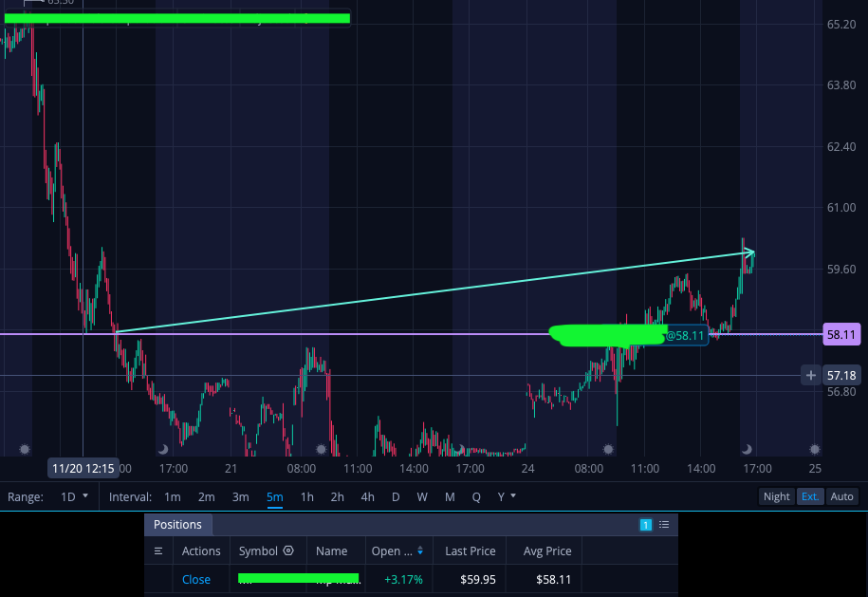The width and height of the screenshot is (868, 597).
Task: Open the Positions panel list menu icon
Action: tap(664, 525)
